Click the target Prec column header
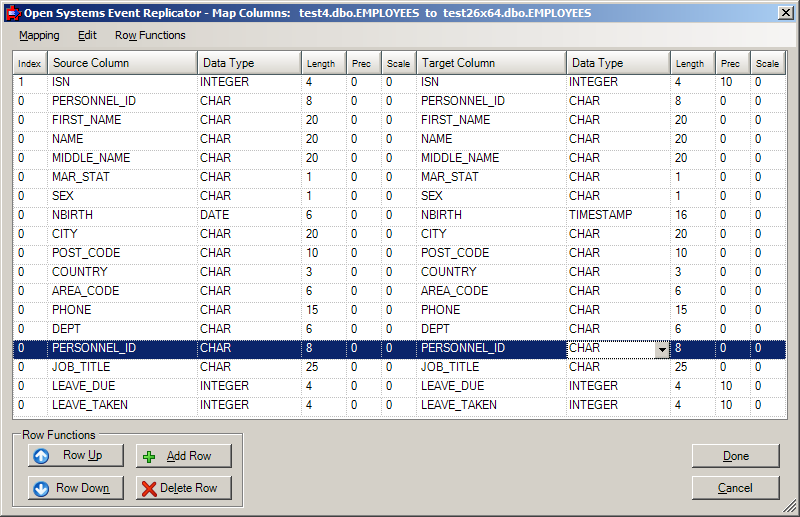 732,63
